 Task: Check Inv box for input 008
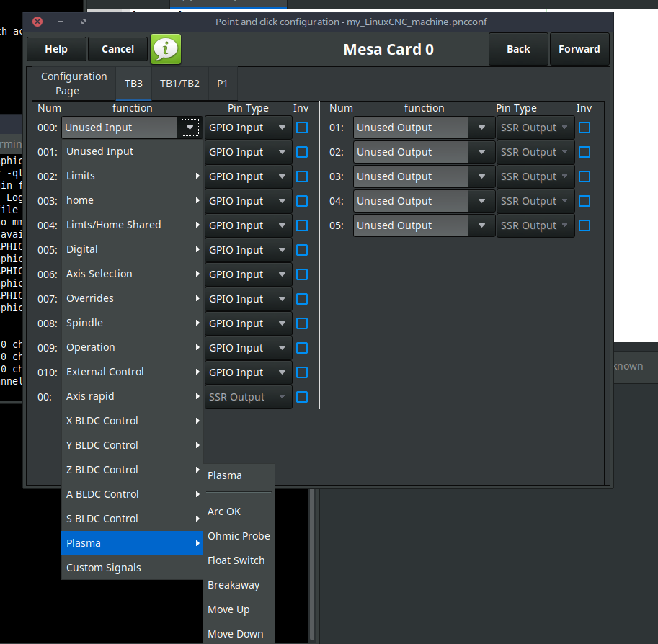coord(302,323)
